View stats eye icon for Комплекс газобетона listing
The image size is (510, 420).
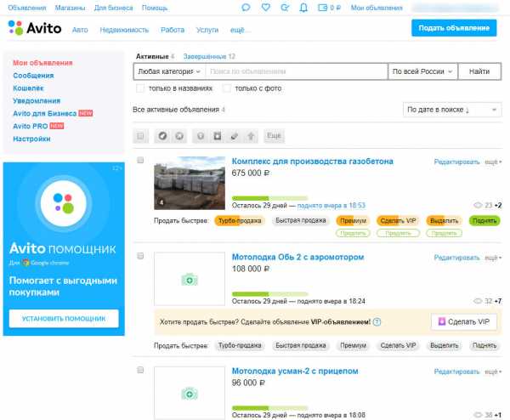click(x=478, y=205)
